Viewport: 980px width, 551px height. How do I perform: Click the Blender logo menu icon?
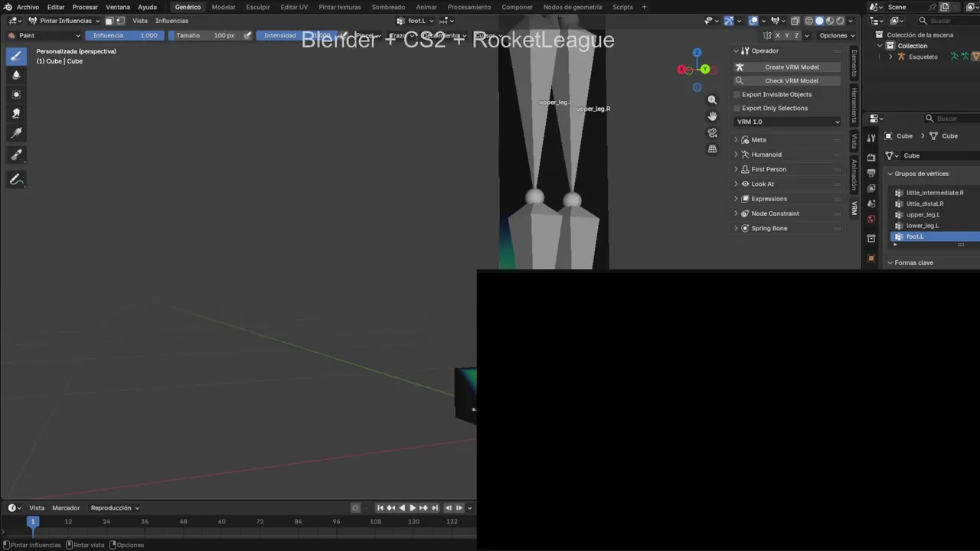(x=7, y=7)
